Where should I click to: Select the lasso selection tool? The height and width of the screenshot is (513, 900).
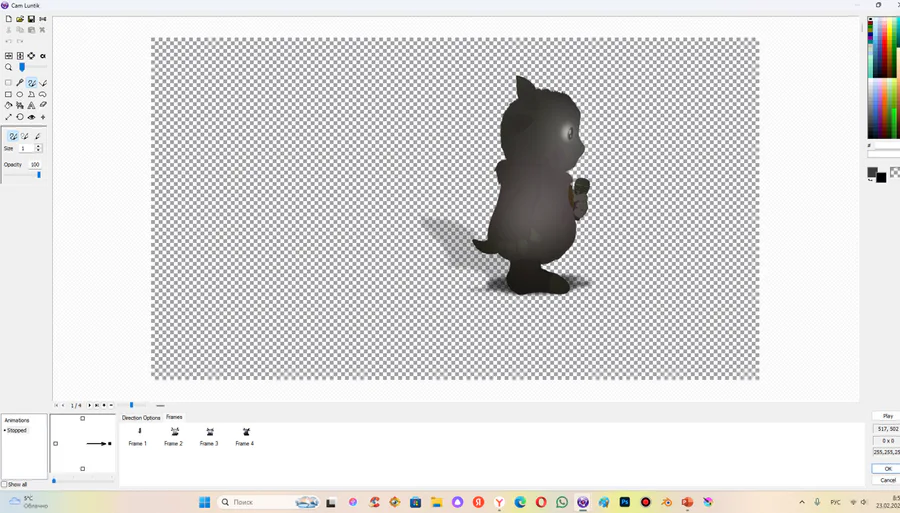(x=43, y=94)
